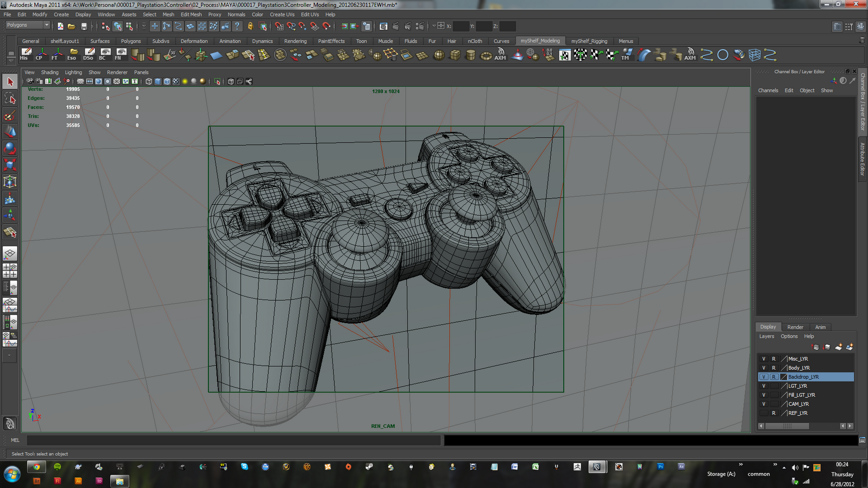The width and height of the screenshot is (868, 488).
Task: Click the new scene icon
Action: pyautogui.click(x=60, y=26)
